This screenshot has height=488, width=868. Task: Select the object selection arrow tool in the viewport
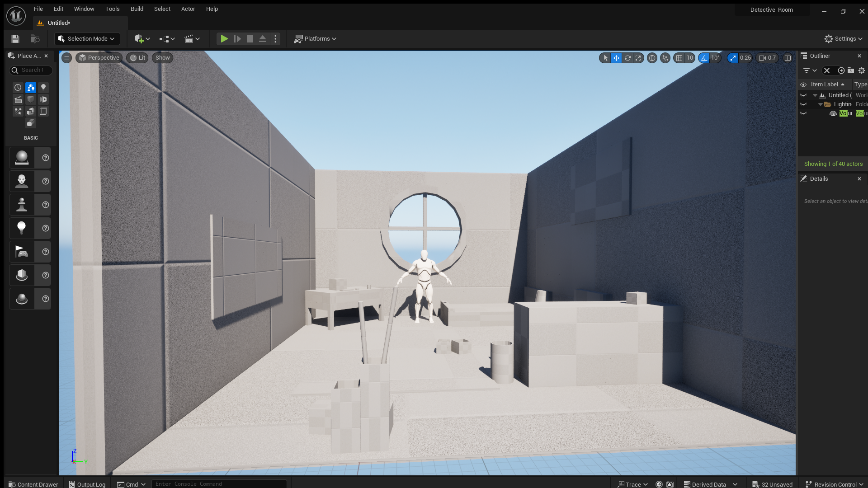606,58
